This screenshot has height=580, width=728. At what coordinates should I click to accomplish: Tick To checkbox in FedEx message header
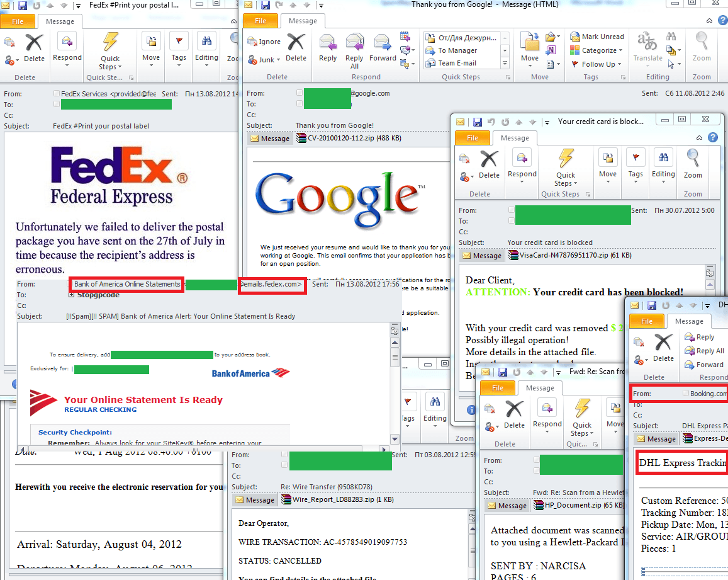[57, 104]
